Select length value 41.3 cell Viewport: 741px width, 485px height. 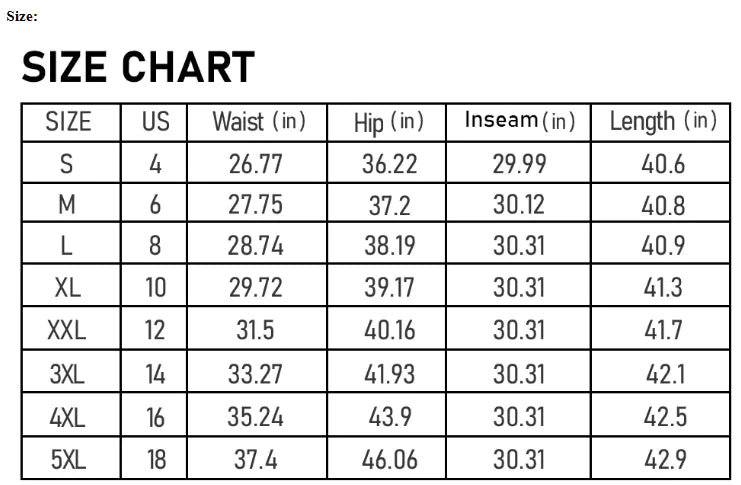[663, 288]
